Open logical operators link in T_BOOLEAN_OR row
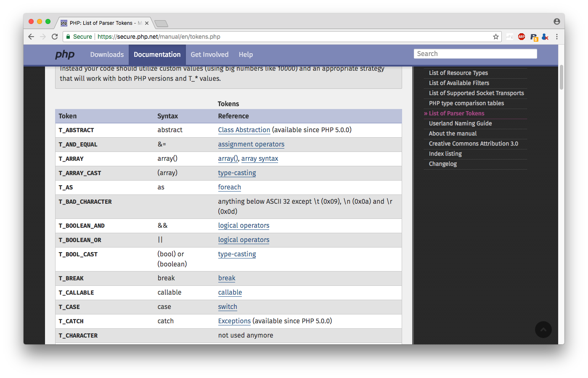Screen dimensions: 588x378 click(244, 240)
